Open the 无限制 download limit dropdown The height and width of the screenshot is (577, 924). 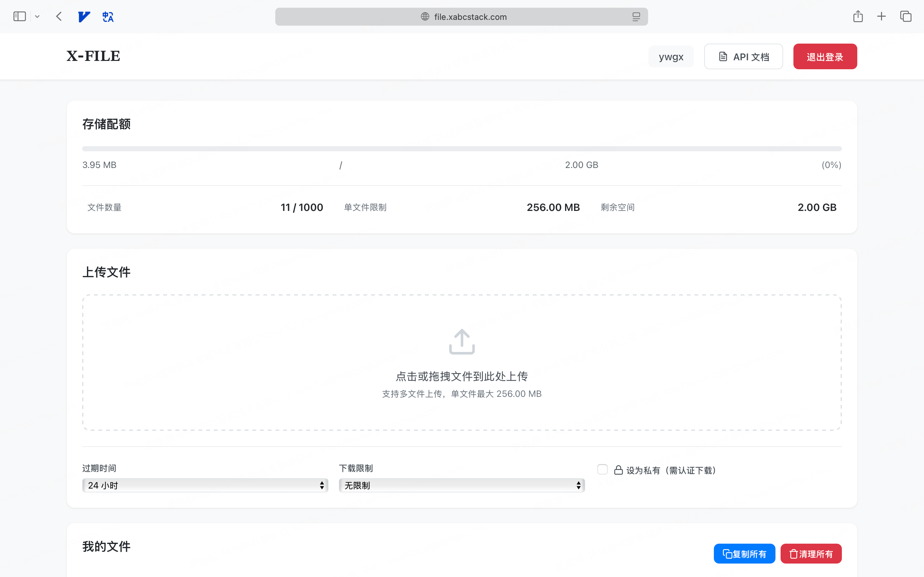click(462, 485)
